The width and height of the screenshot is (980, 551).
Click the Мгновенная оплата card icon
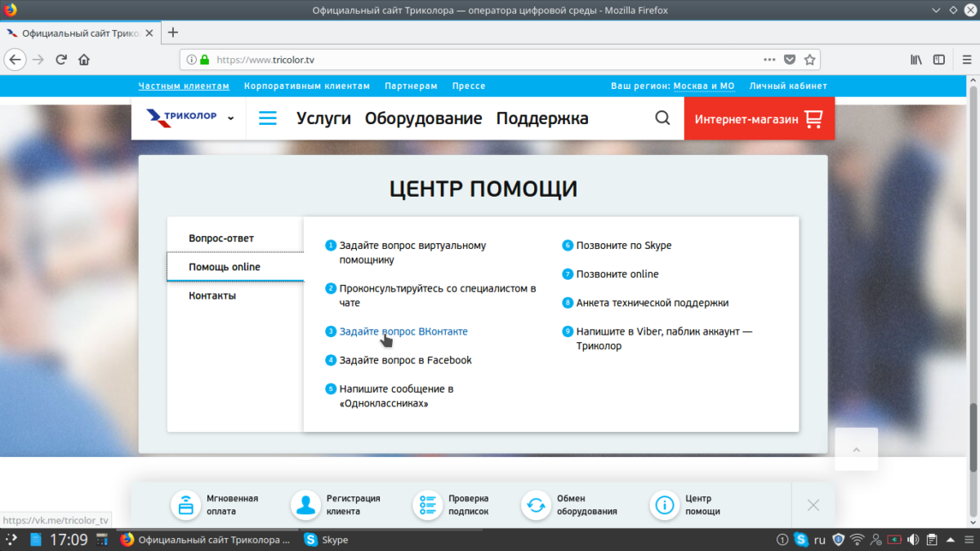point(186,505)
